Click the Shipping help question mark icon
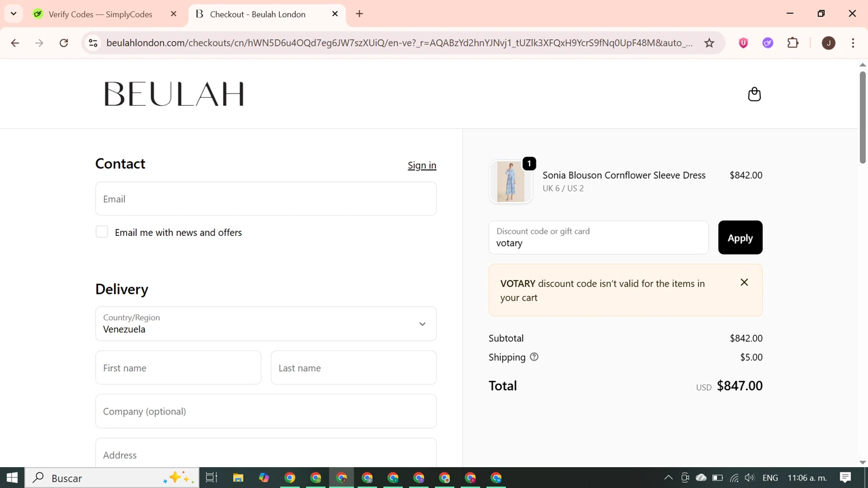The width and height of the screenshot is (868, 488). (x=534, y=357)
